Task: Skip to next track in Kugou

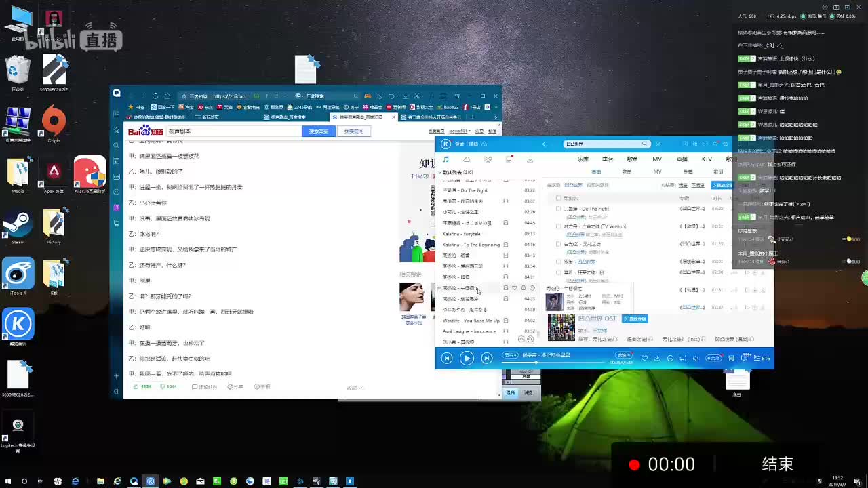Action: coord(486,358)
